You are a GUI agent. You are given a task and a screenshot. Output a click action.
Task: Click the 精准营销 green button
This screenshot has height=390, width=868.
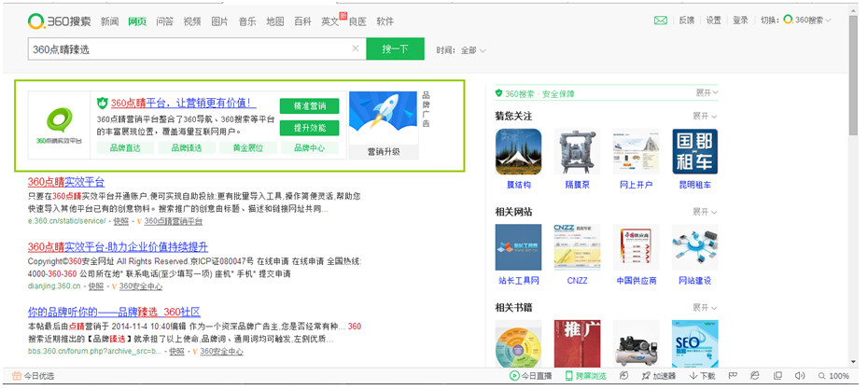click(x=310, y=106)
